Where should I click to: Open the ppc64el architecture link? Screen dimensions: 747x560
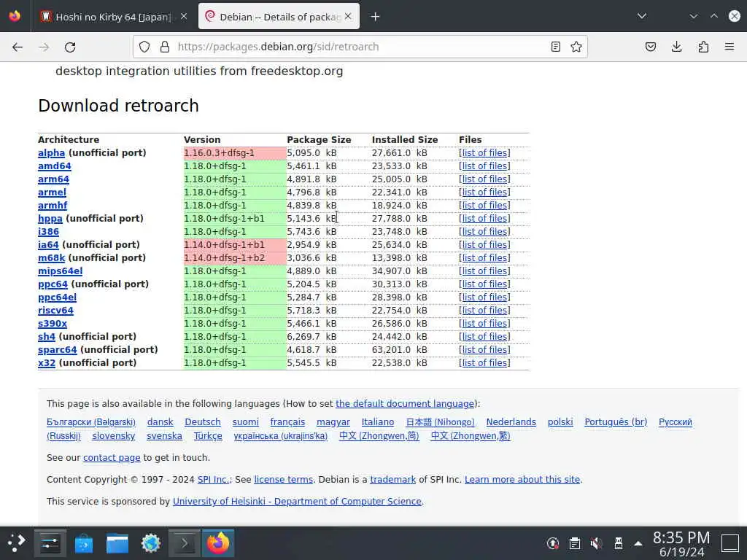[57, 297]
